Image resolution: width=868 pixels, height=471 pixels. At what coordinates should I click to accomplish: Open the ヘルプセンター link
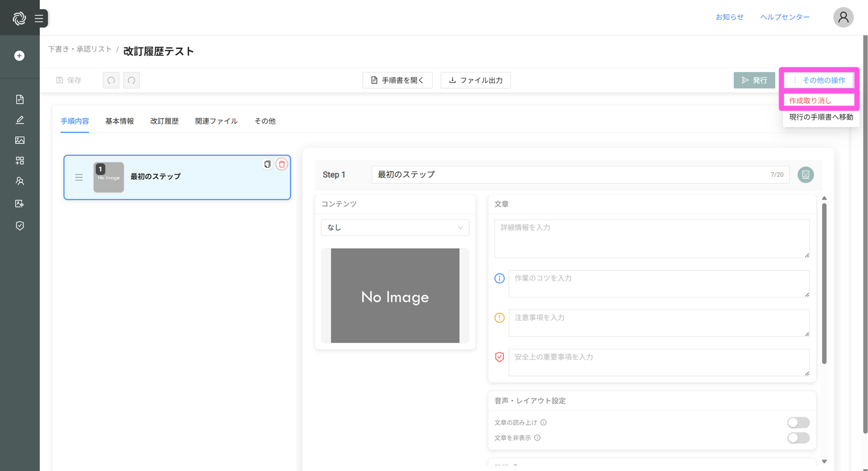(x=785, y=17)
